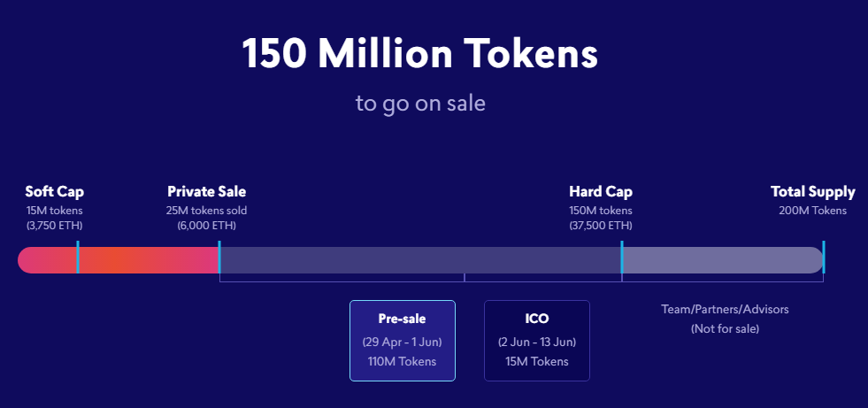Image resolution: width=868 pixels, height=408 pixels.
Task: Click the 150 Million Tokens heading
Action: [x=420, y=55]
